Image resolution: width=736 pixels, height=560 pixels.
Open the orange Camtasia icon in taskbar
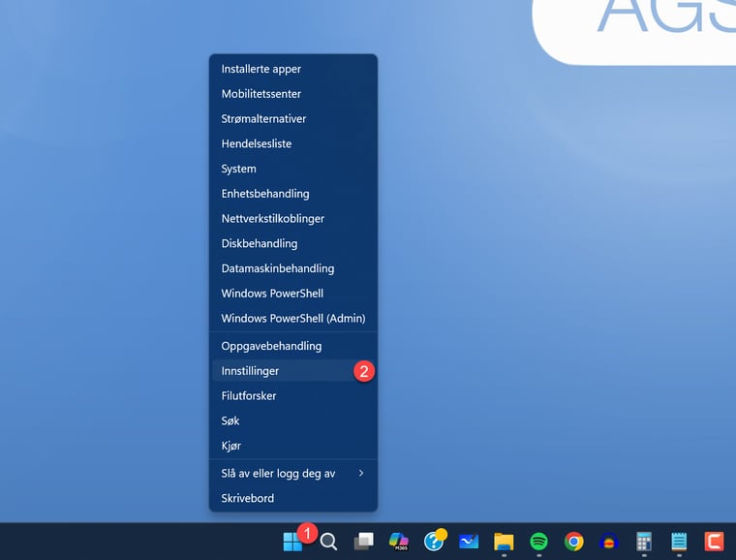pos(714,542)
